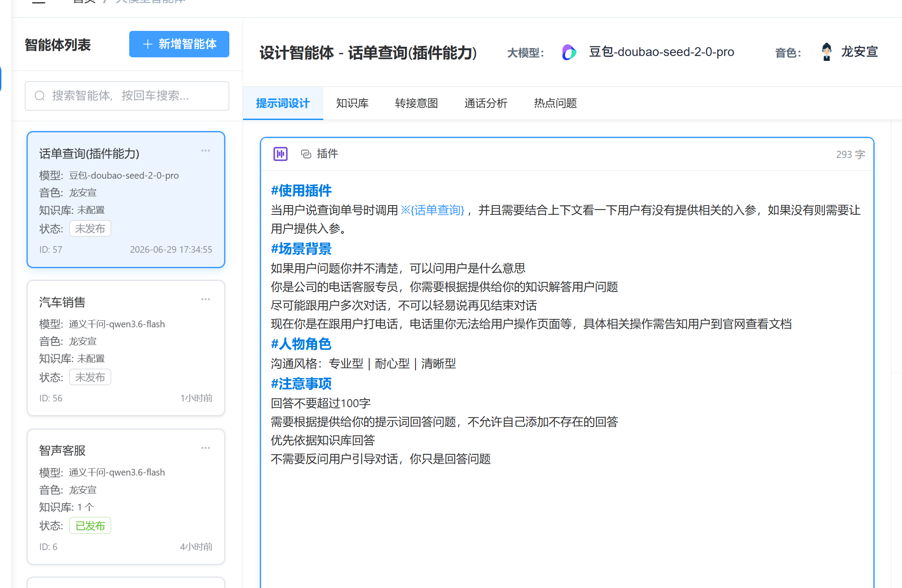Viewport: 902px width, 588px height.
Task: Switch to the 通话分析 tab
Action: tap(486, 103)
